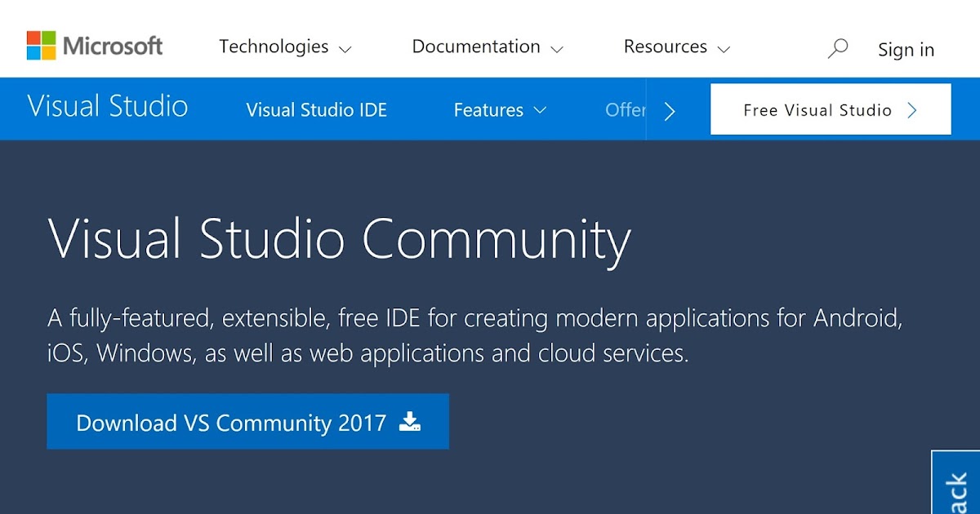980x514 pixels.
Task: Click Sign in
Action: [x=906, y=50]
